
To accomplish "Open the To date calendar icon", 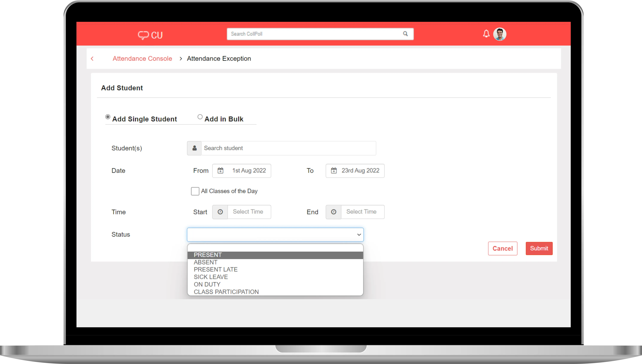I will 334,170.
